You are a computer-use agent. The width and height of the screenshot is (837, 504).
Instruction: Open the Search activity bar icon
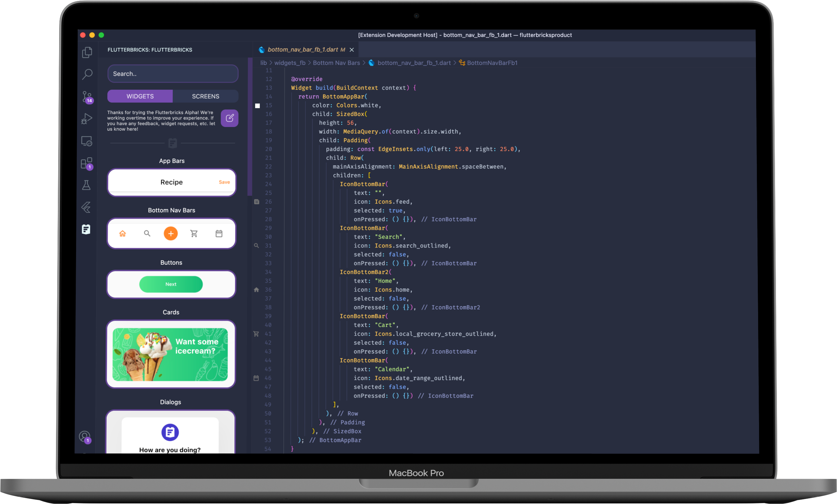(x=87, y=74)
